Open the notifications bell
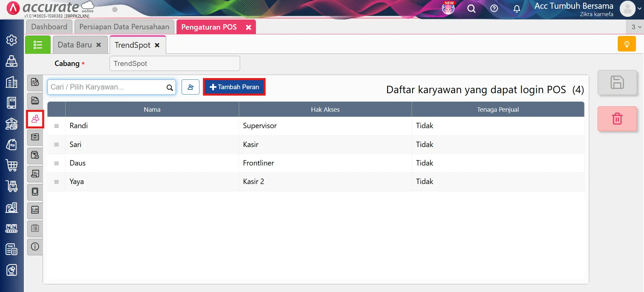644x292 pixels. [x=517, y=9]
